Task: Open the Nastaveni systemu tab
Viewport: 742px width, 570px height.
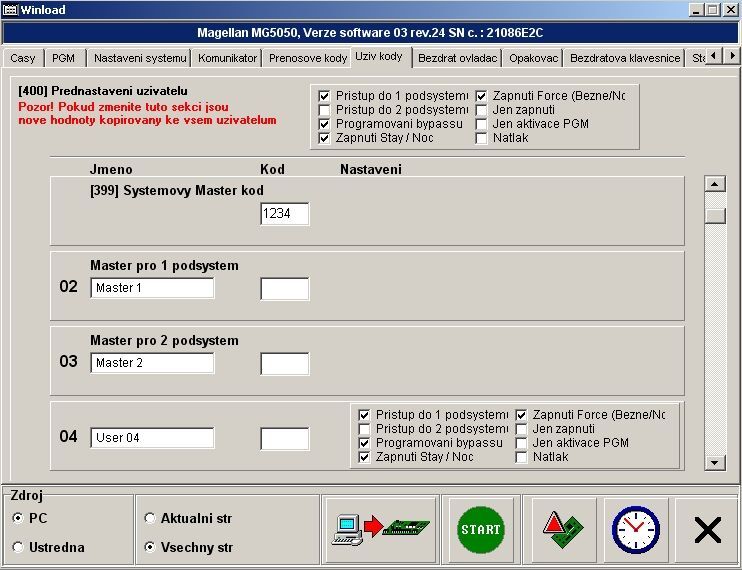Action: [139, 58]
